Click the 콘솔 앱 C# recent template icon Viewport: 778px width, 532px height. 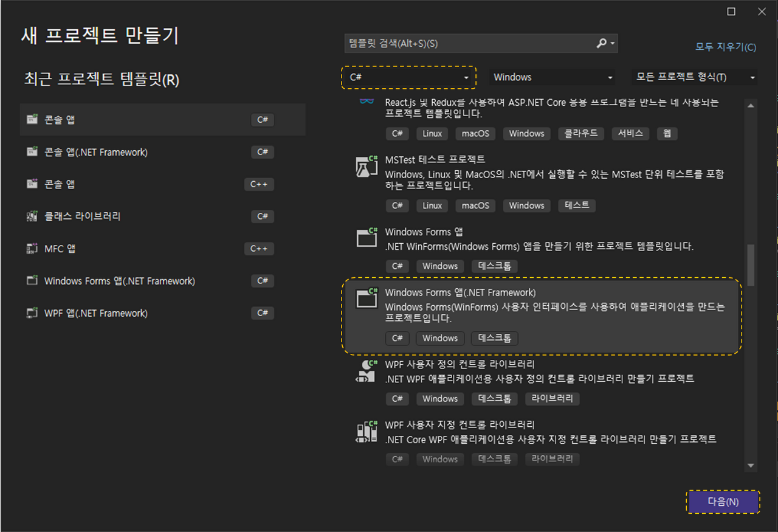(x=32, y=120)
